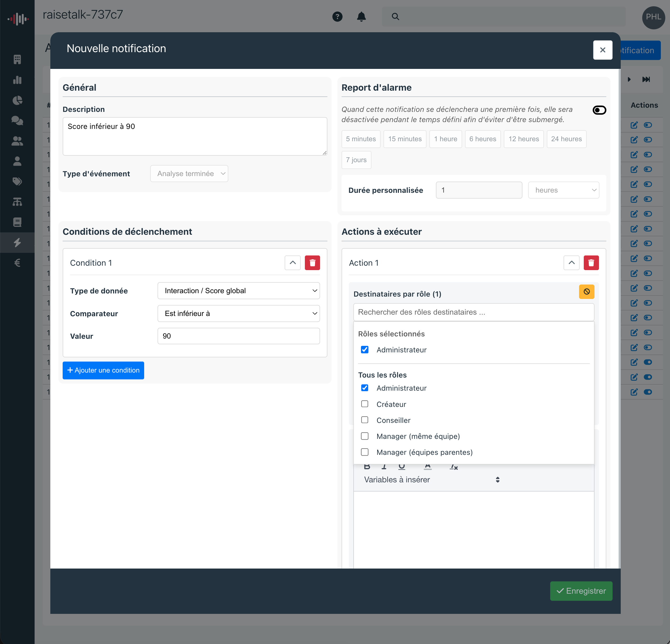Check the Conseiller role checkbox
The image size is (670, 644).
(x=365, y=420)
